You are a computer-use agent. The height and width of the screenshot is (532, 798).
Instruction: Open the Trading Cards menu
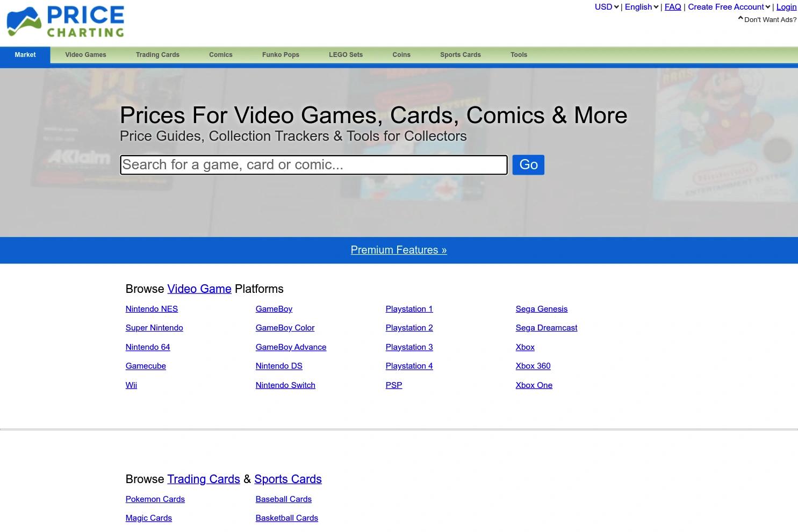tap(157, 55)
